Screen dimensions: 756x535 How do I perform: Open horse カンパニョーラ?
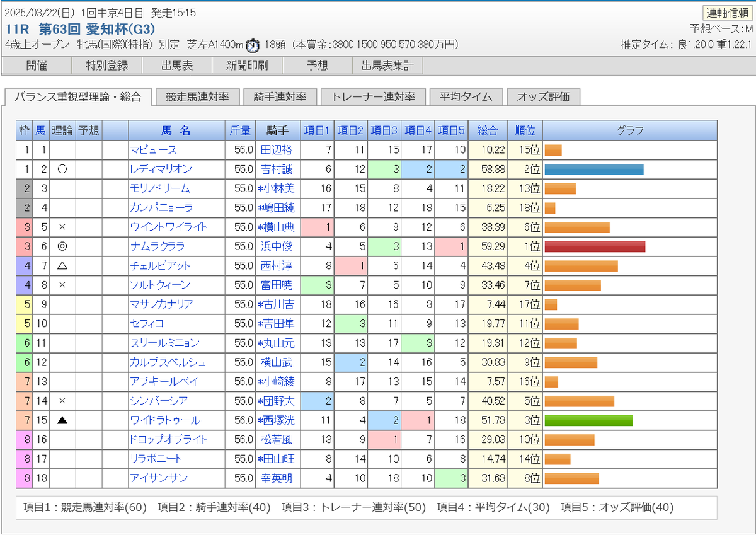pyautogui.click(x=161, y=208)
